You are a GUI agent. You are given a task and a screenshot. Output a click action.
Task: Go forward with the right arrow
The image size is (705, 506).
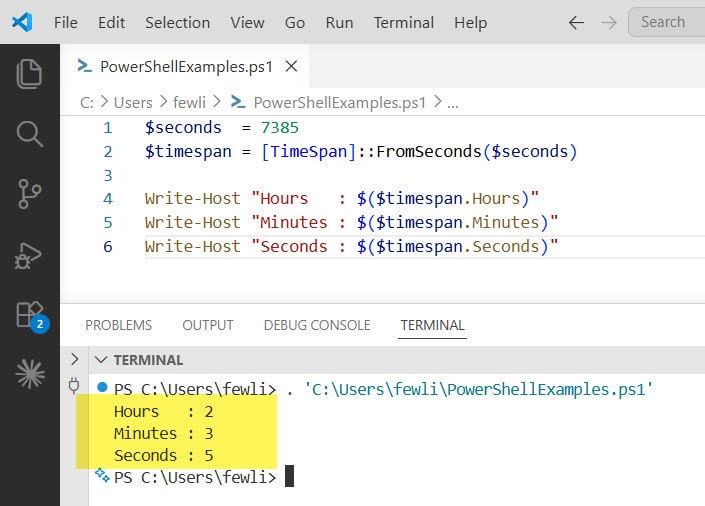pyautogui.click(x=609, y=22)
